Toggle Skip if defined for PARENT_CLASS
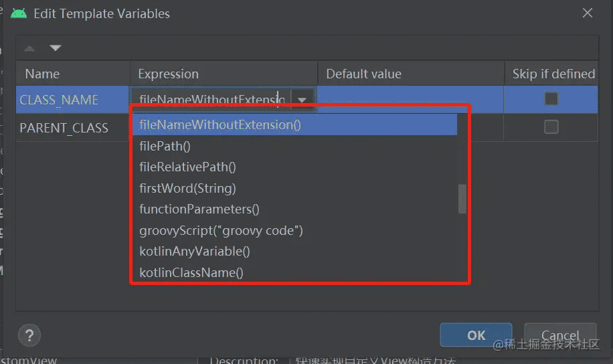Viewport: 613px width, 364px height. pyautogui.click(x=551, y=126)
